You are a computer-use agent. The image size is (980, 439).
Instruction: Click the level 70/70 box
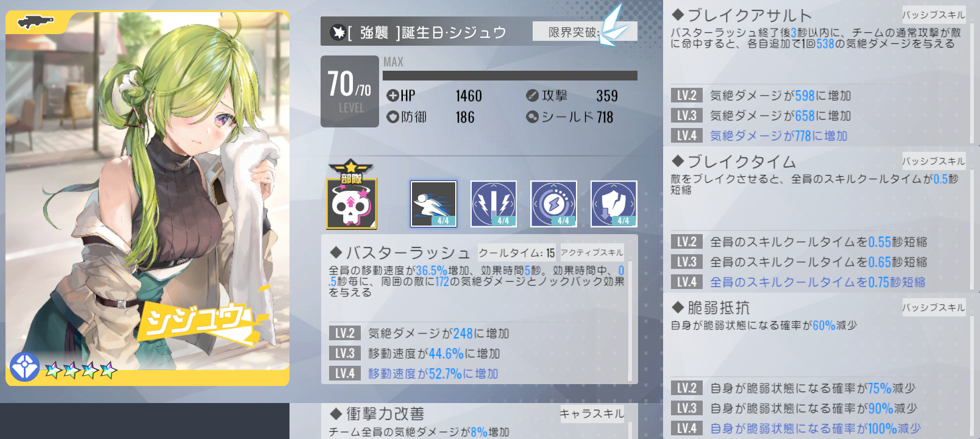pos(350,91)
